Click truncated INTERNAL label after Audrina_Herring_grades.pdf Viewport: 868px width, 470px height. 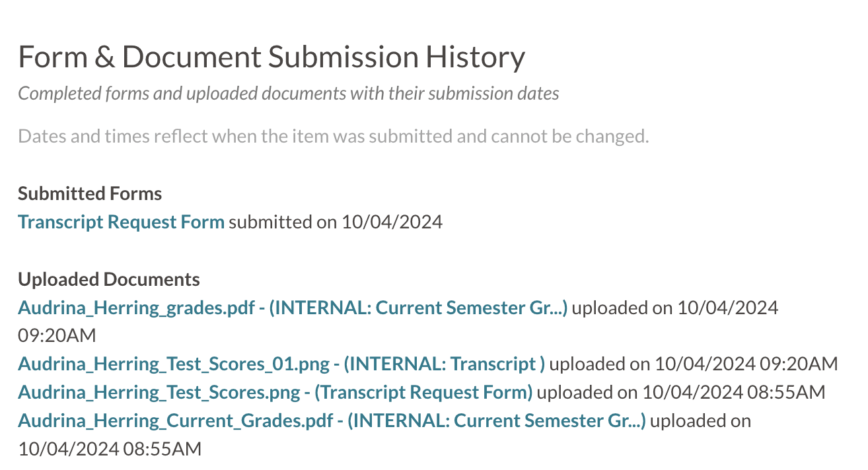(x=418, y=308)
